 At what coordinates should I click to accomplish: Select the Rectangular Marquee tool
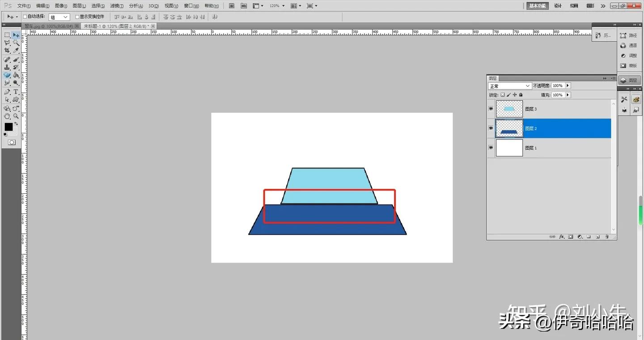tap(7, 35)
